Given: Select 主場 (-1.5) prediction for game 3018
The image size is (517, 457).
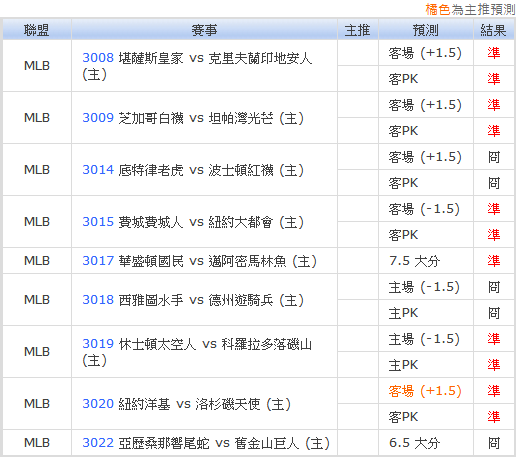Looking at the screenshot, I should tap(424, 287).
